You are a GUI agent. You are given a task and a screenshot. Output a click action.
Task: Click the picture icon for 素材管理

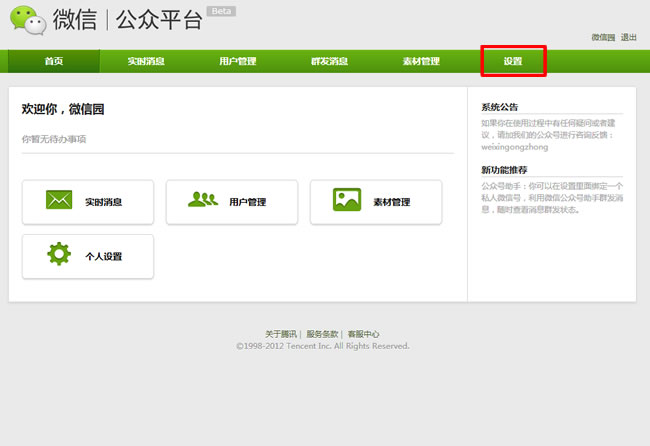point(347,199)
